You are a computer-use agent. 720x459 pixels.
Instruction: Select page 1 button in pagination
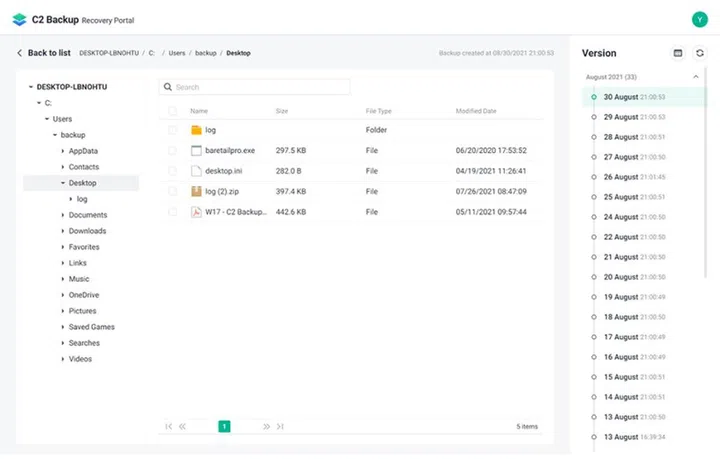tap(224, 426)
